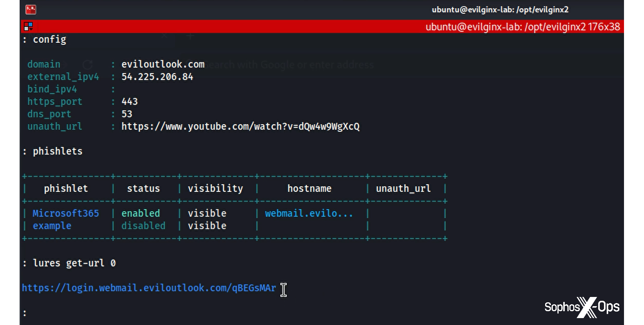Select the domain value "eviloutlook.com"

coord(163,64)
